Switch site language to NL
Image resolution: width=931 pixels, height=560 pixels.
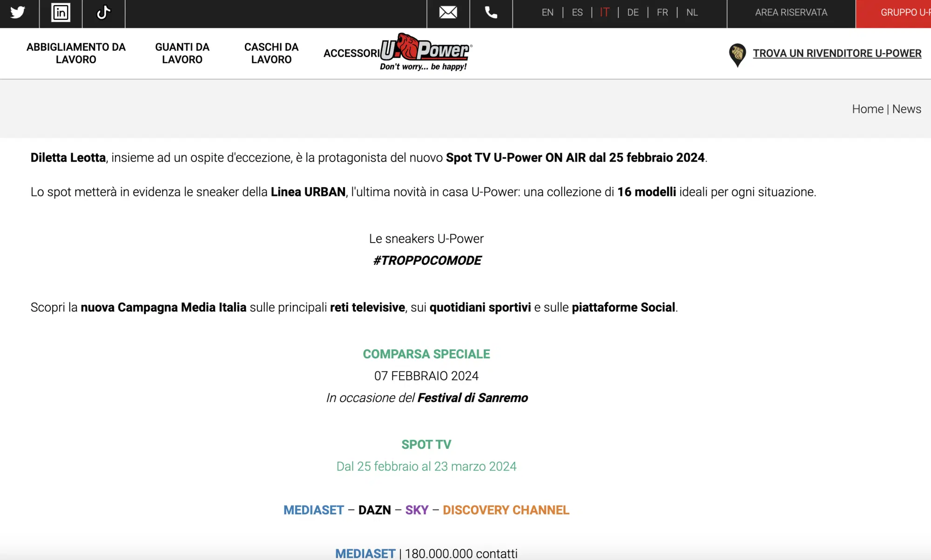[x=692, y=13]
